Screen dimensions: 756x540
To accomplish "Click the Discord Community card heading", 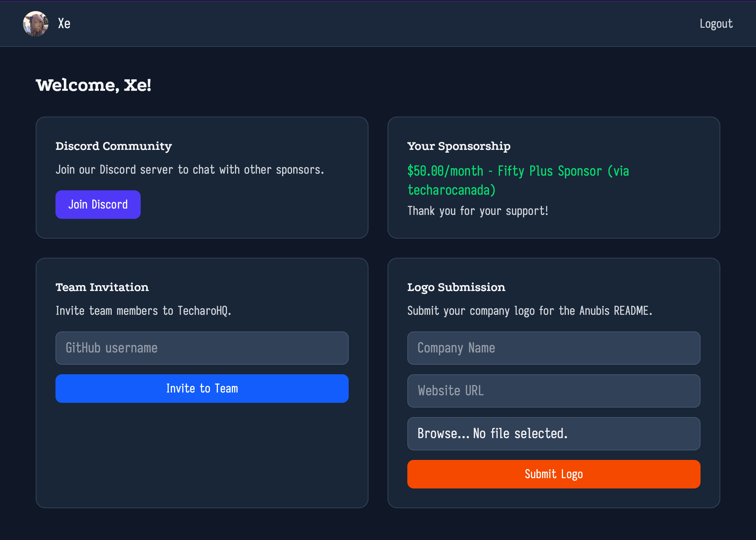I will (114, 146).
